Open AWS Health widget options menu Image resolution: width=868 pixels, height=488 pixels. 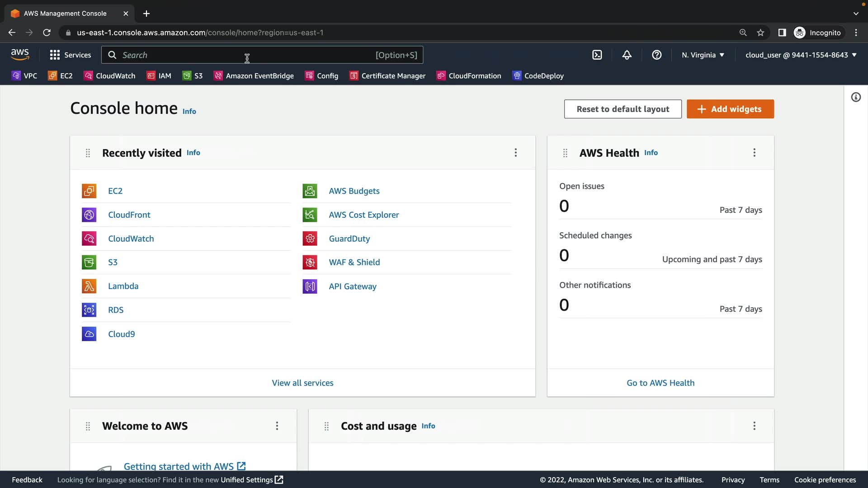(754, 153)
